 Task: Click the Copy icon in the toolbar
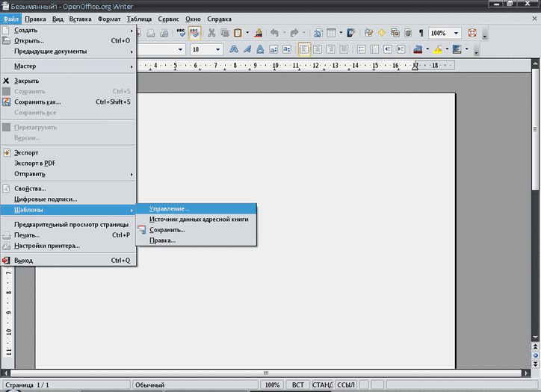pos(225,33)
